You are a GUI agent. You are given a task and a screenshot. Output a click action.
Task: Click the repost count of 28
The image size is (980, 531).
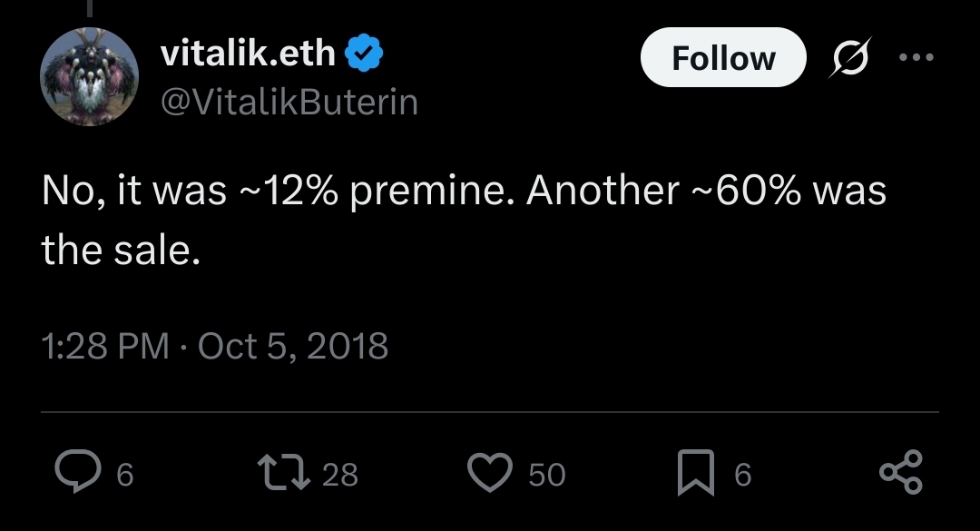point(340,475)
